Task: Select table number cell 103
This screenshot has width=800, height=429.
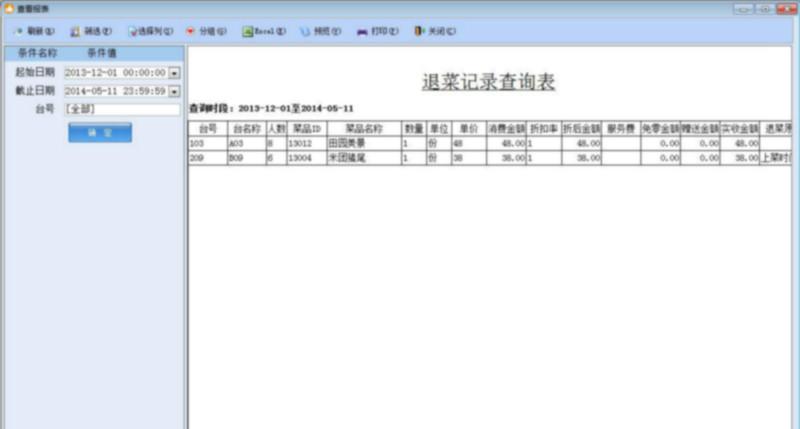Action: pyautogui.click(x=208, y=143)
